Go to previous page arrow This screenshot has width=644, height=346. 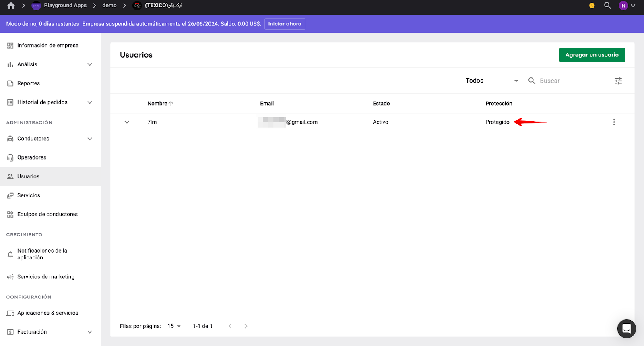pyautogui.click(x=230, y=326)
